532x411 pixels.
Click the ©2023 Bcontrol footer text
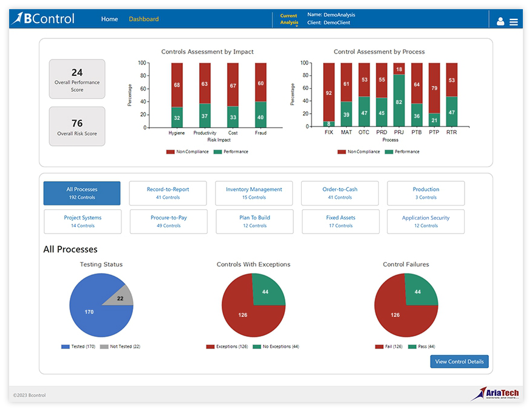[x=29, y=395]
